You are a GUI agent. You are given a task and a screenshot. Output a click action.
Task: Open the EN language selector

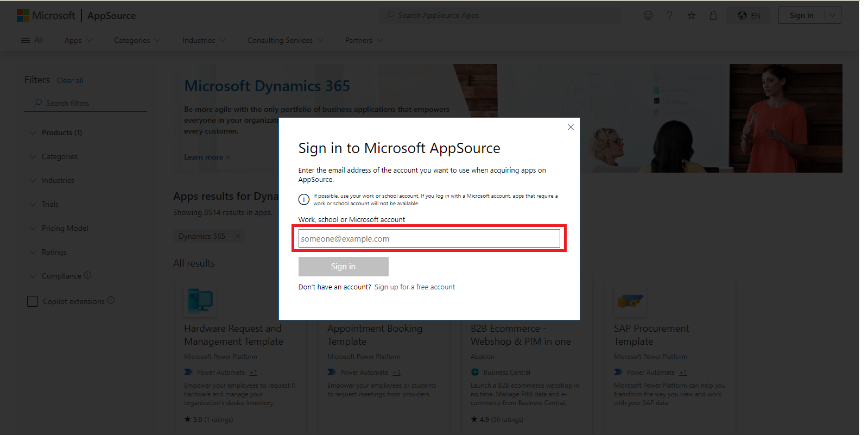pyautogui.click(x=749, y=16)
